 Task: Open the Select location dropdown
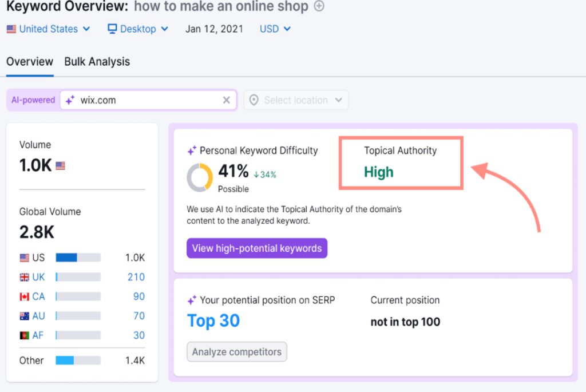pos(296,100)
